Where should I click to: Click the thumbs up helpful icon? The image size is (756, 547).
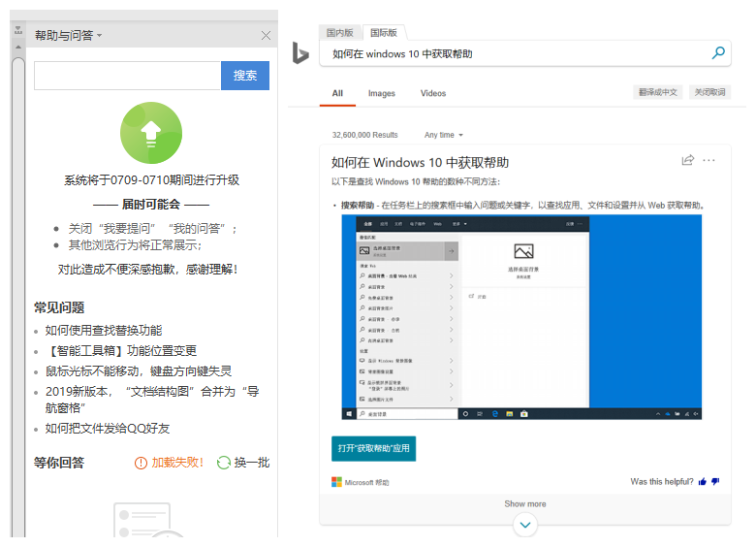click(703, 481)
